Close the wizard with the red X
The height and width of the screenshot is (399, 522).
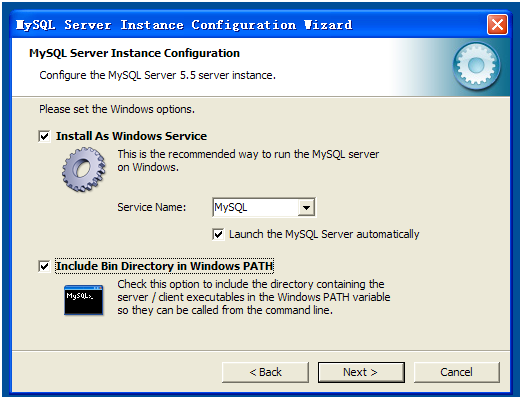(x=497, y=25)
